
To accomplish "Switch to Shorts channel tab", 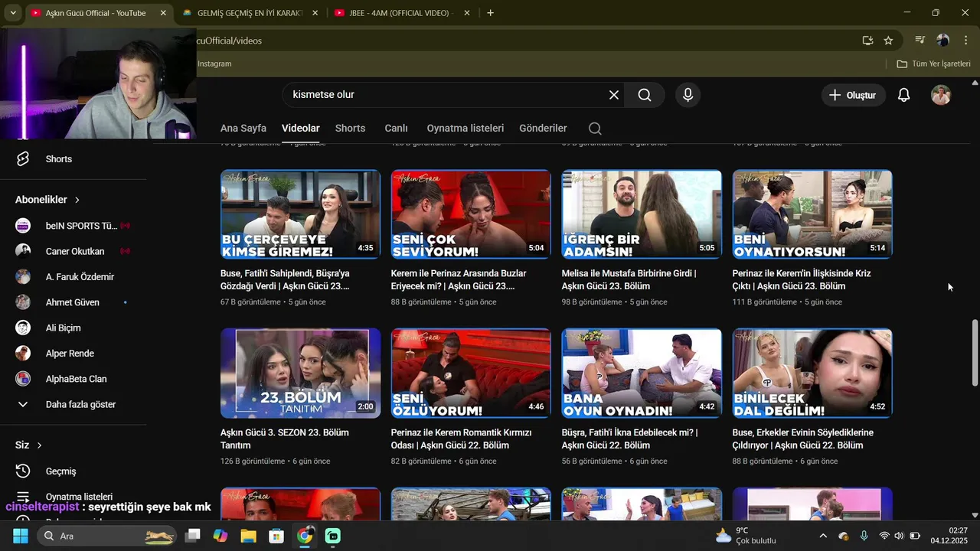I will (x=350, y=129).
